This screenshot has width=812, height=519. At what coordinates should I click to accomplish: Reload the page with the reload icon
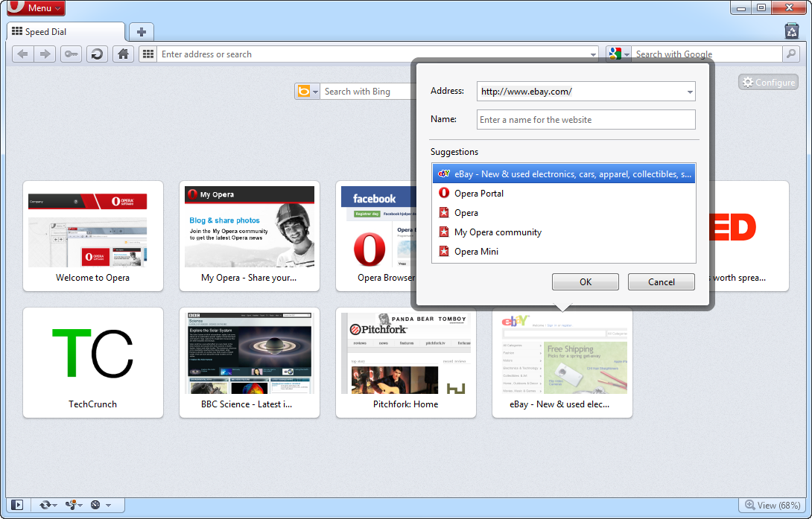(97, 54)
